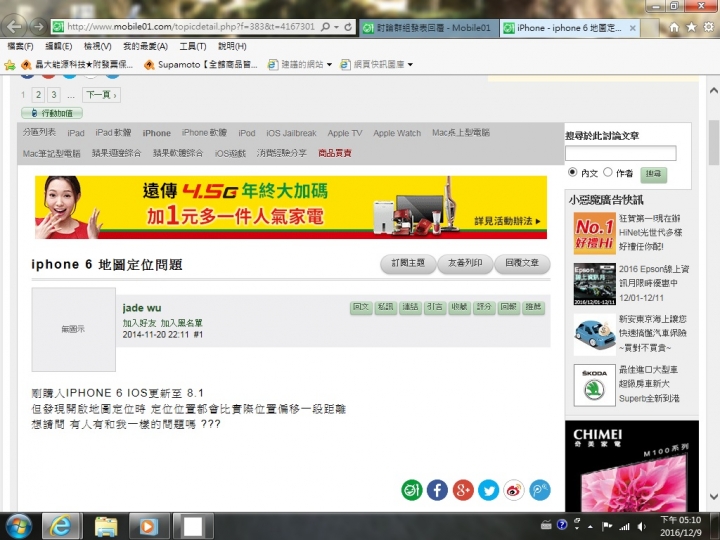
Task: Open Action Center flag tray icon
Action: coord(607,526)
